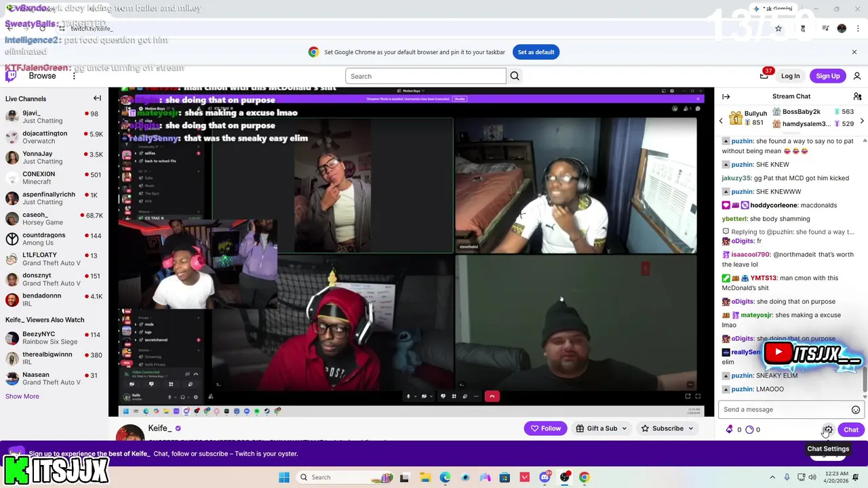Open the notification bell in system tray
868x488 pixels.
coord(856,477)
